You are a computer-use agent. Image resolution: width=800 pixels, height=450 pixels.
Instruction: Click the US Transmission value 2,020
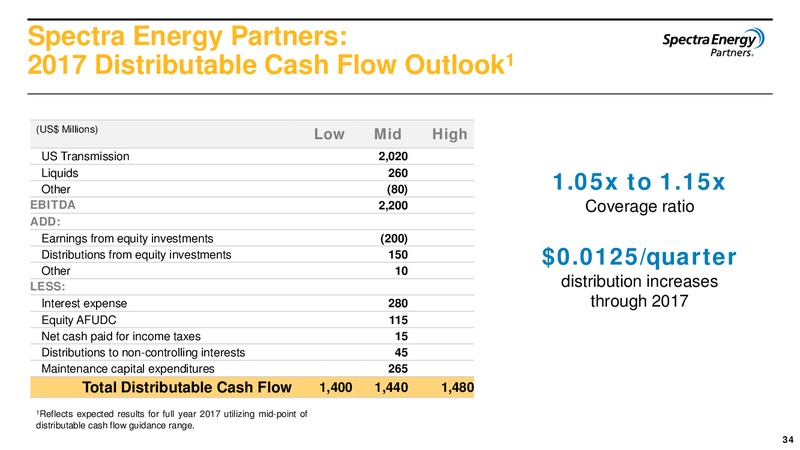pos(393,156)
